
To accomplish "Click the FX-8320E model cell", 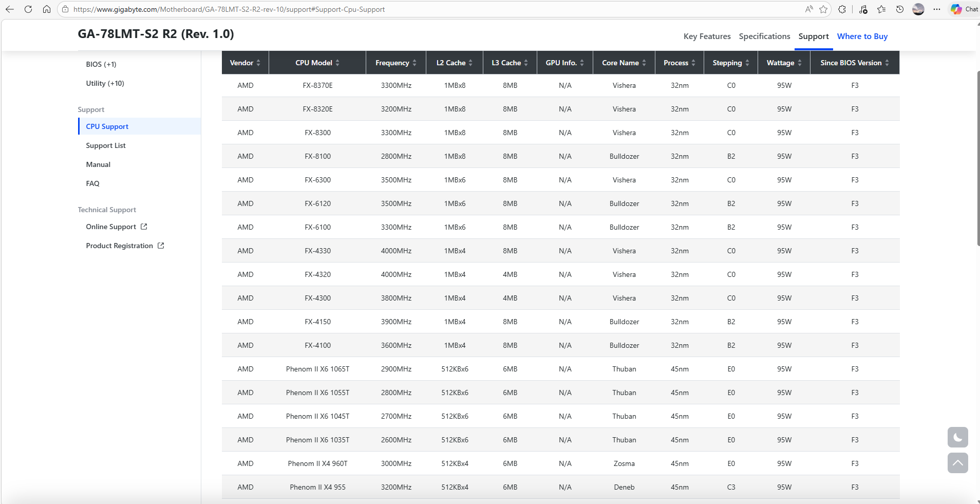I will click(317, 109).
